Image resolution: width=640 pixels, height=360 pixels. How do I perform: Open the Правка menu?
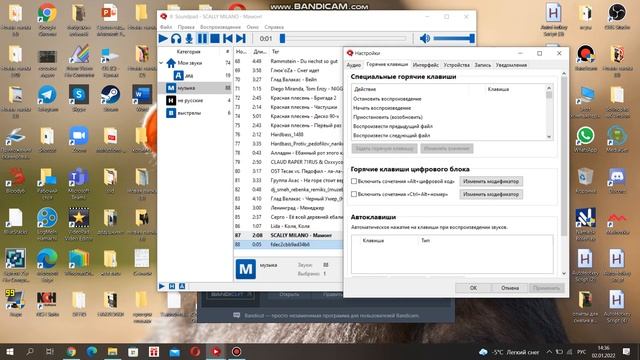186,27
